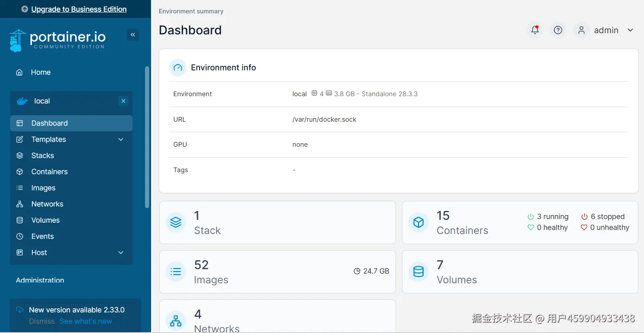Open Containers in the sidebar
Viewport: 644px width, 333px height.
pyautogui.click(x=49, y=172)
